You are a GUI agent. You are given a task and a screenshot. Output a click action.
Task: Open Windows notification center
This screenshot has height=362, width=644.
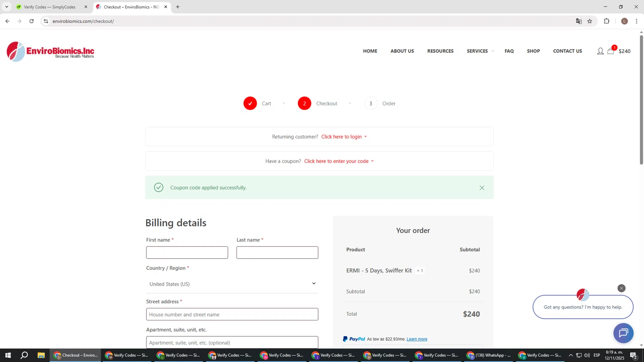pyautogui.click(x=633, y=355)
